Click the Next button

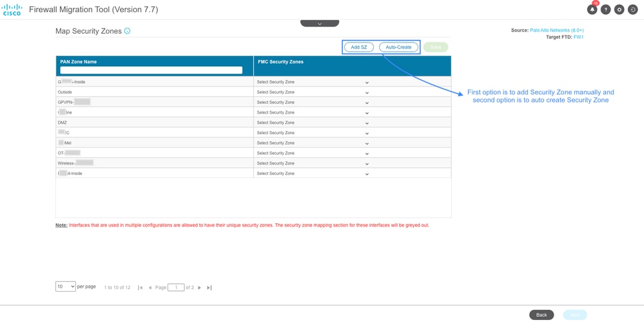coord(575,315)
